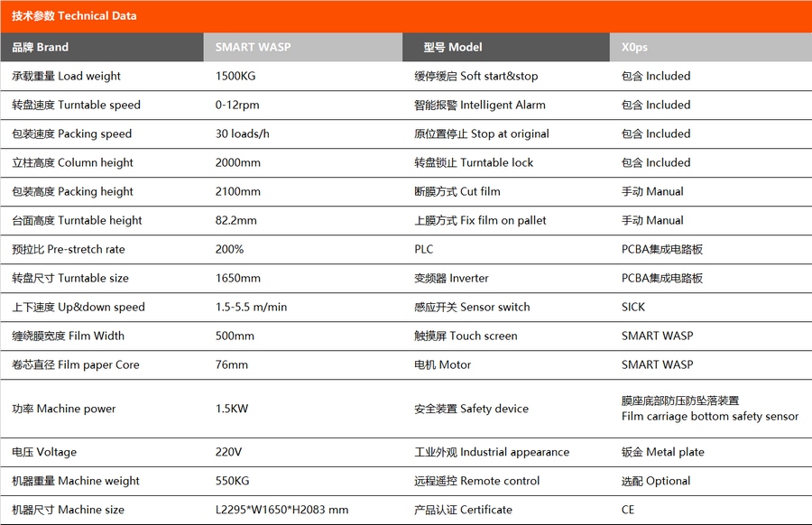Select the Film Width 500mm value

point(235,336)
